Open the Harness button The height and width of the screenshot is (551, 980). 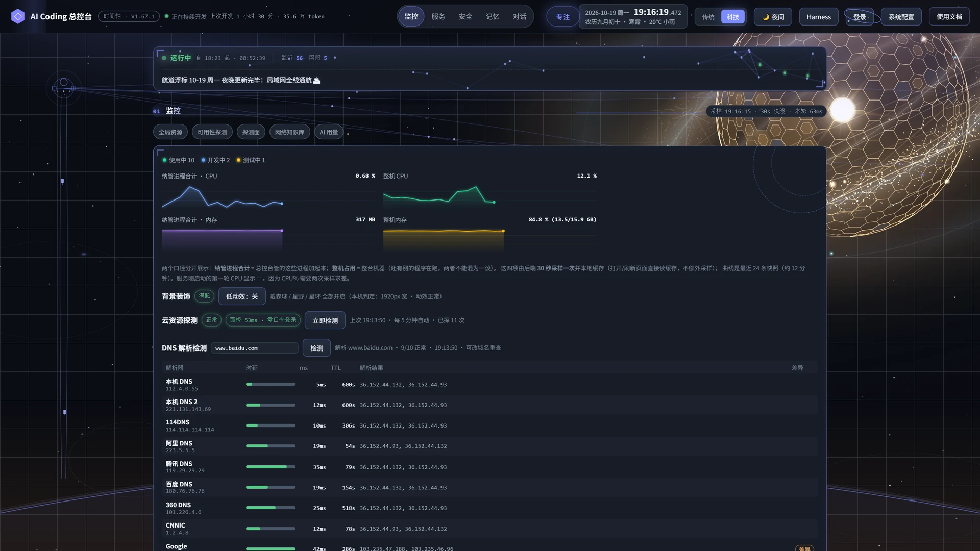819,17
